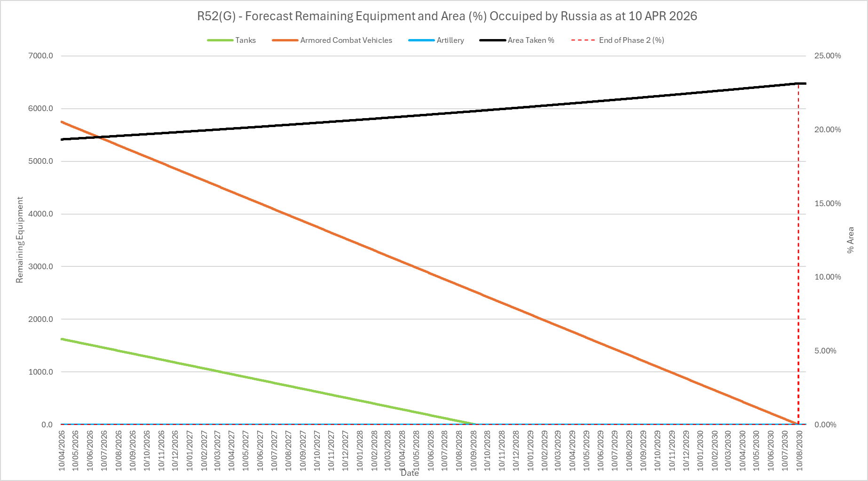This screenshot has width=868, height=481.
Task: Click the 10/04/2026 date axis label
Action: click(x=62, y=450)
